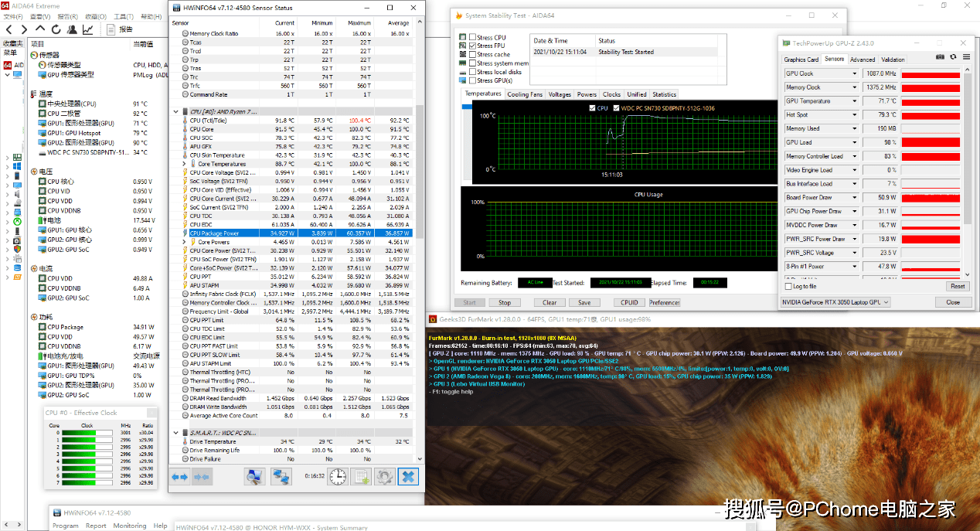Open AIDA64 工具(T) menu
Image resolution: width=980 pixels, height=531 pixels.
click(123, 16)
